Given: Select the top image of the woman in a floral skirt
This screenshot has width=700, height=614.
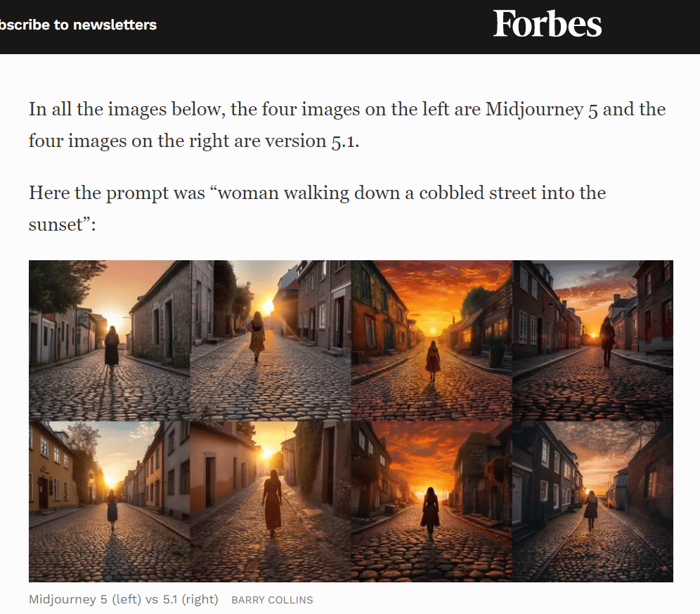Looking at the screenshot, I should pyautogui.click(x=271, y=340).
